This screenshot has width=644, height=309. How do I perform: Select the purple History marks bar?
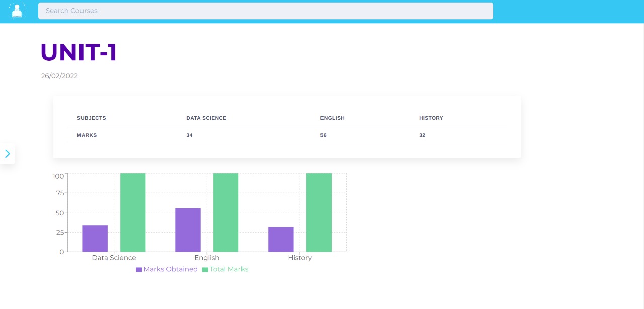pos(281,239)
